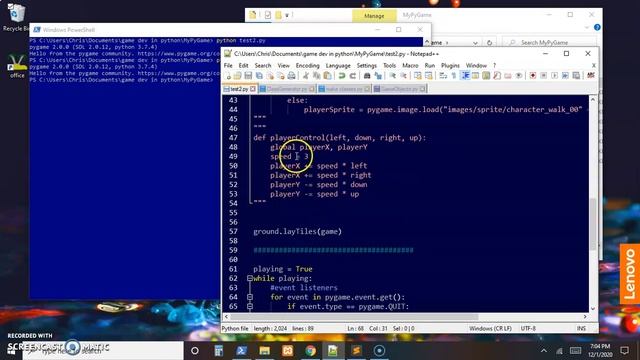The image size is (640, 360).
Task: Click the New file icon in Notepad++ toolbar
Action: (x=228, y=76)
